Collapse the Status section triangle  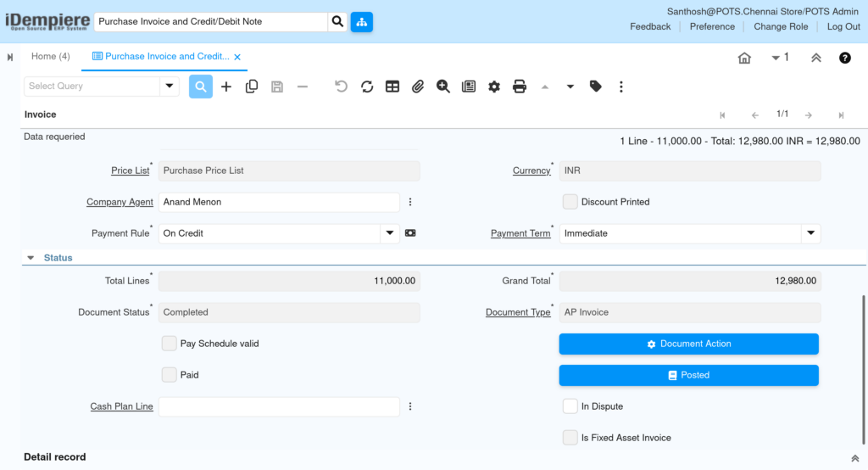click(31, 258)
